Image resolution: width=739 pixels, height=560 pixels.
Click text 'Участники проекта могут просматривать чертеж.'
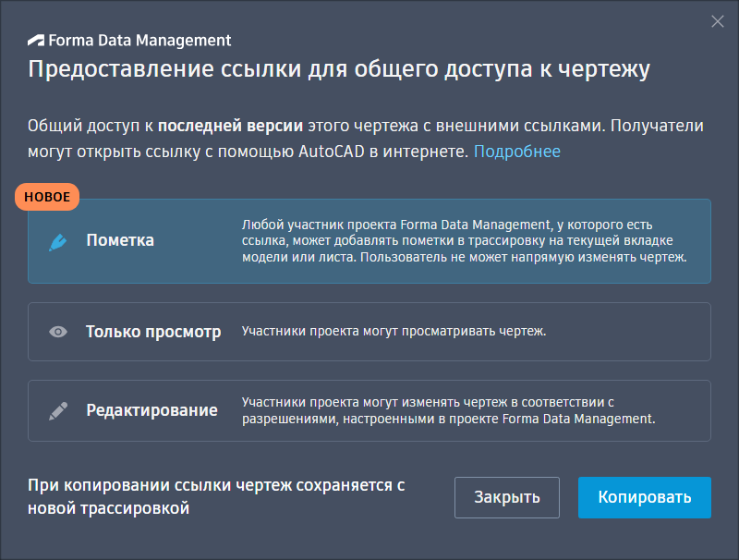[394, 332]
